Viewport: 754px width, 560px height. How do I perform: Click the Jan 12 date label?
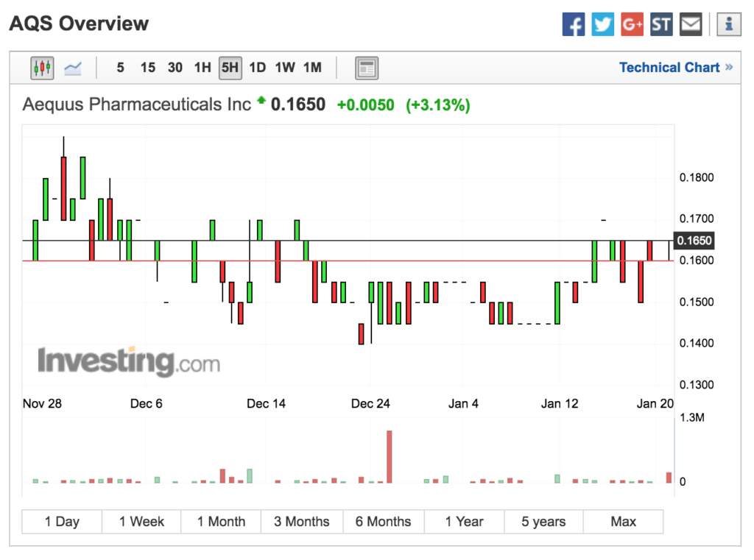(560, 403)
